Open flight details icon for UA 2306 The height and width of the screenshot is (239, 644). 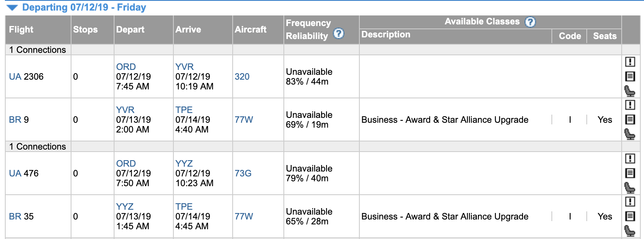tap(630, 76)
